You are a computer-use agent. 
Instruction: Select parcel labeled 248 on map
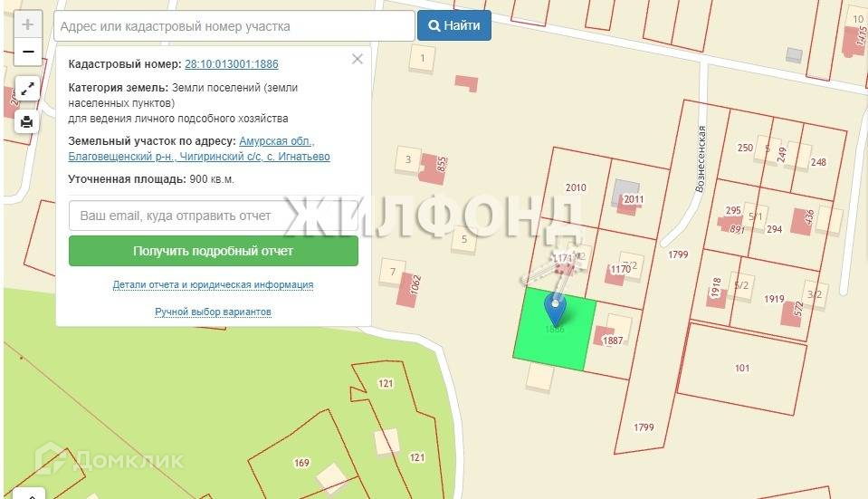click(818, 162)
